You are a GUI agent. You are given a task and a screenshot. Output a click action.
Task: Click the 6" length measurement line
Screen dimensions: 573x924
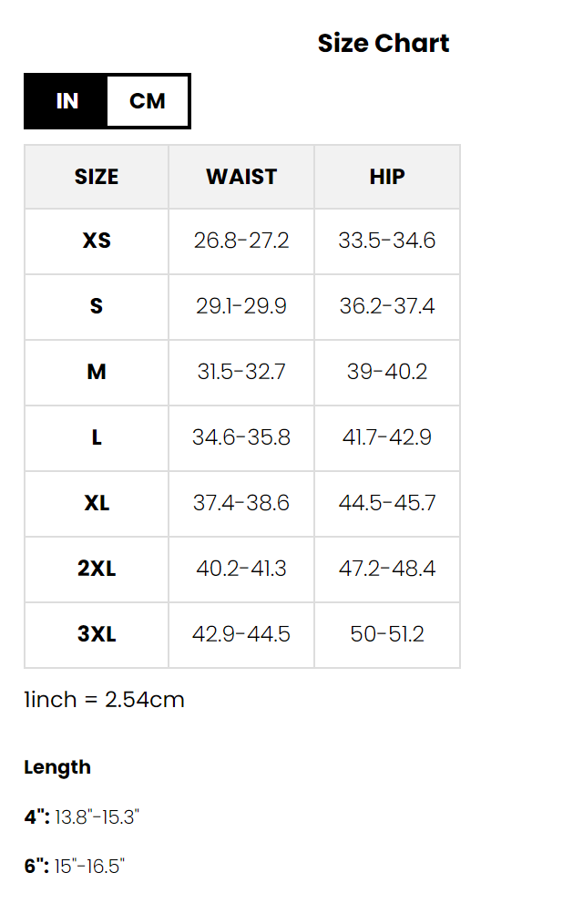[x=74, y=867]
